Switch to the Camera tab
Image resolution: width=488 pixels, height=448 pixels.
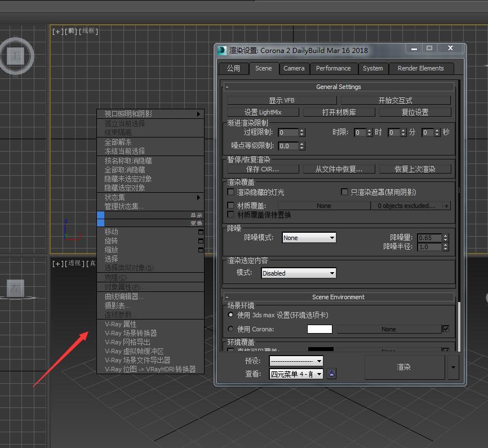pos(294,68)
